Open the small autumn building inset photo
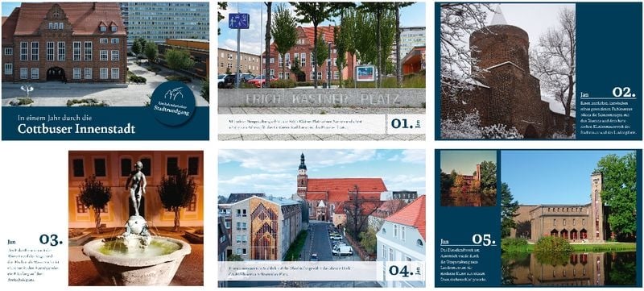644x291 pixels. pos(469,178)
